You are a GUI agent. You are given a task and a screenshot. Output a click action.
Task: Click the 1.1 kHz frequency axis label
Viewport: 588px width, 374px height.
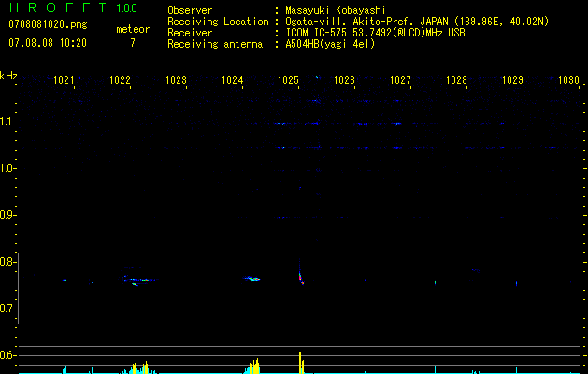click(7, 122)
